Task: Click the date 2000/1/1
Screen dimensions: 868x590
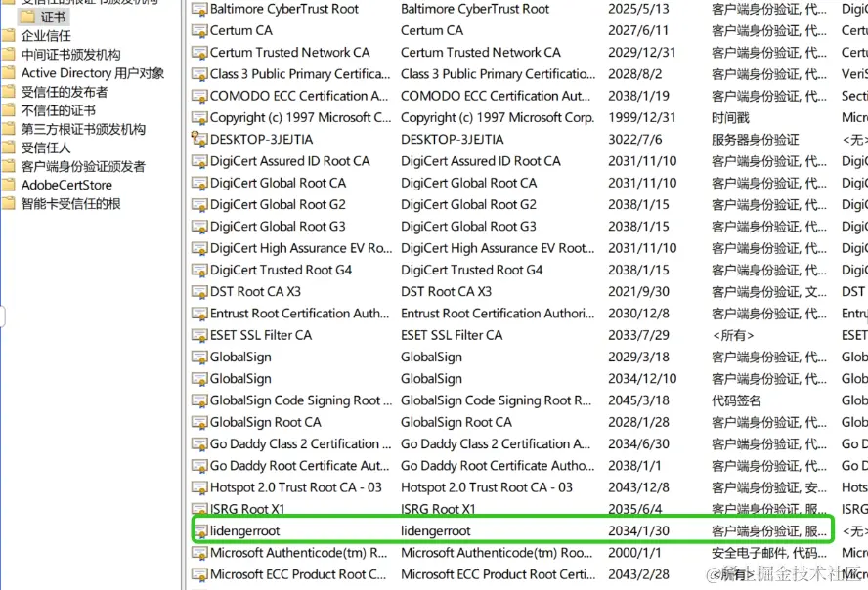Action: (x=635, y=553)
